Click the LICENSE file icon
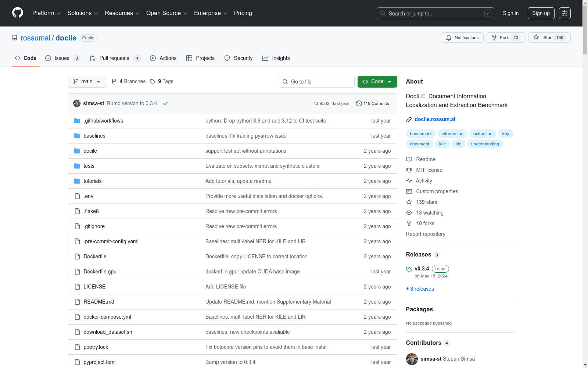This screenshot has width=588, height=368. tap(77, 287)
